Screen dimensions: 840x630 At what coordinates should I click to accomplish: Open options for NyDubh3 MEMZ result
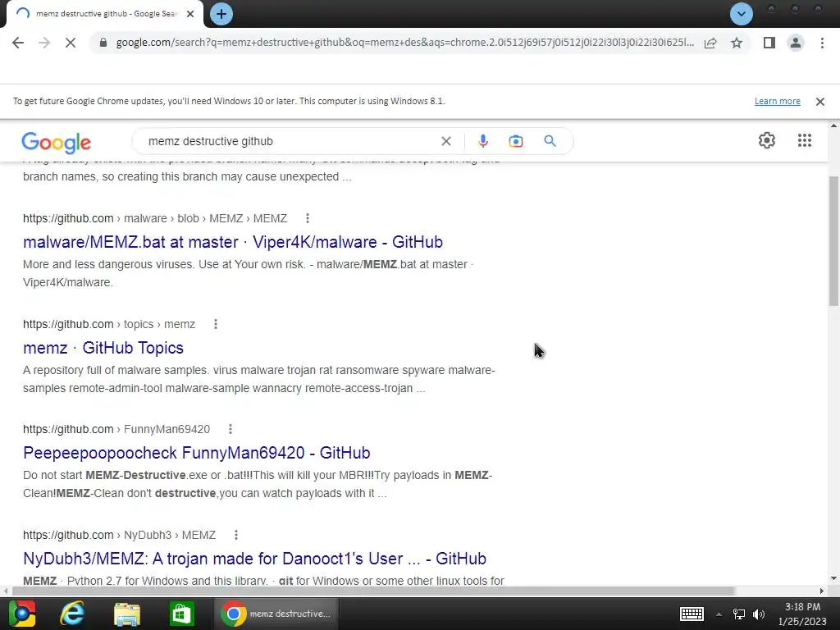pos(235,535)
